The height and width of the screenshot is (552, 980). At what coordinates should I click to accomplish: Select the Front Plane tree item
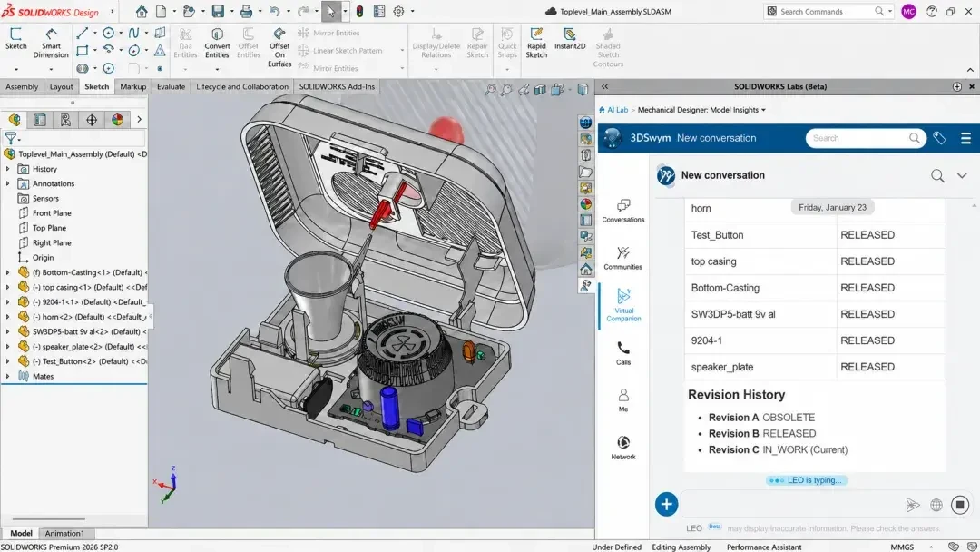click(x=52, y=213)
